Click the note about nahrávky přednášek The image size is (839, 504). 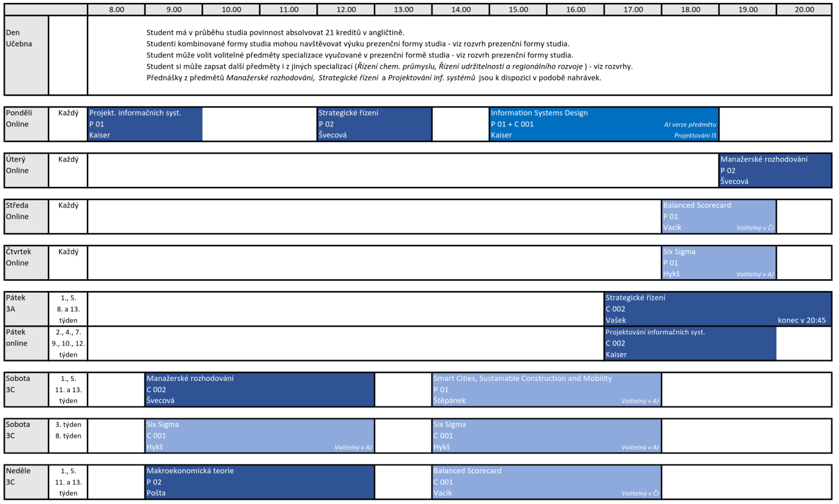374,78
